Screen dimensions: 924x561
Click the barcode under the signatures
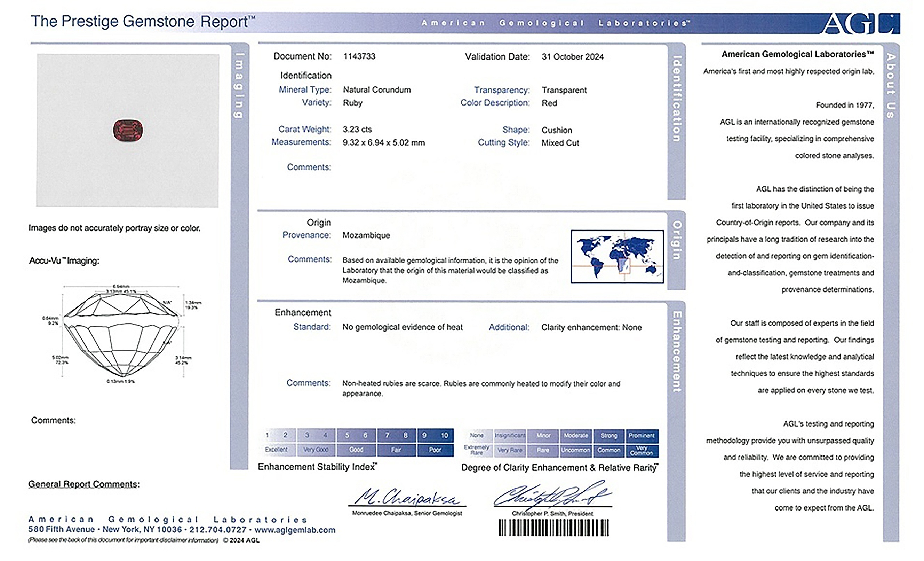[553, 528]
